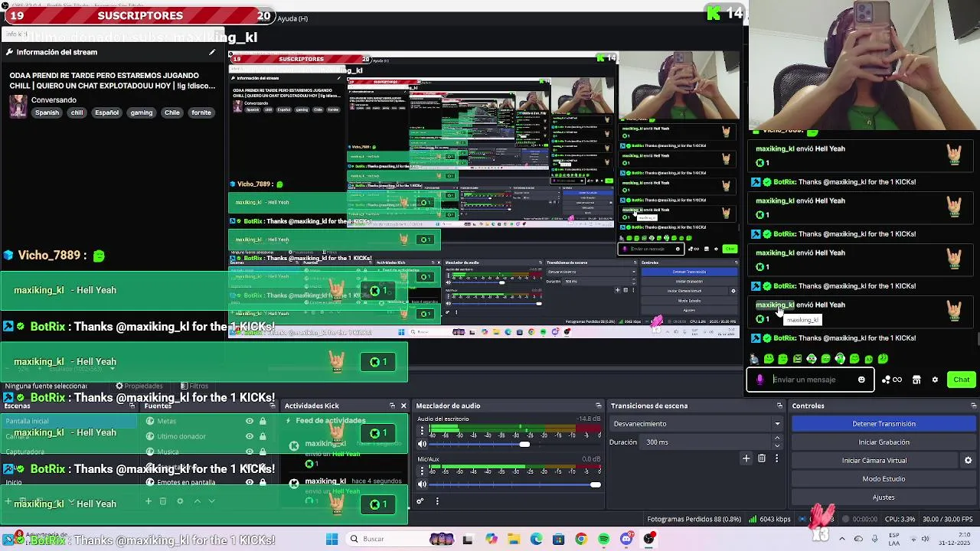Open Spotify from the taskbar

click(x=604, y=539)
